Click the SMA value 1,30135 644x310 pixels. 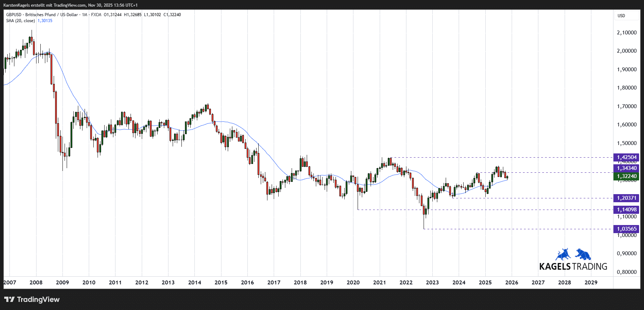[45, 21]
